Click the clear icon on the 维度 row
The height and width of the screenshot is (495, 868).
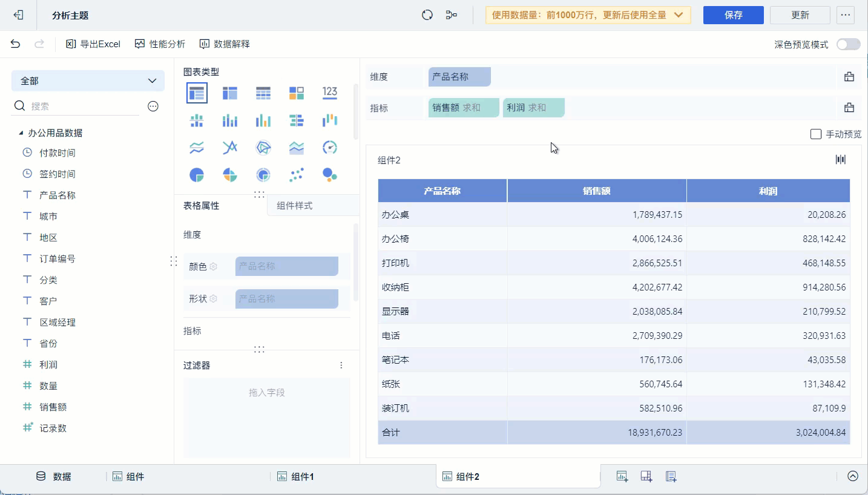(849, 77)
